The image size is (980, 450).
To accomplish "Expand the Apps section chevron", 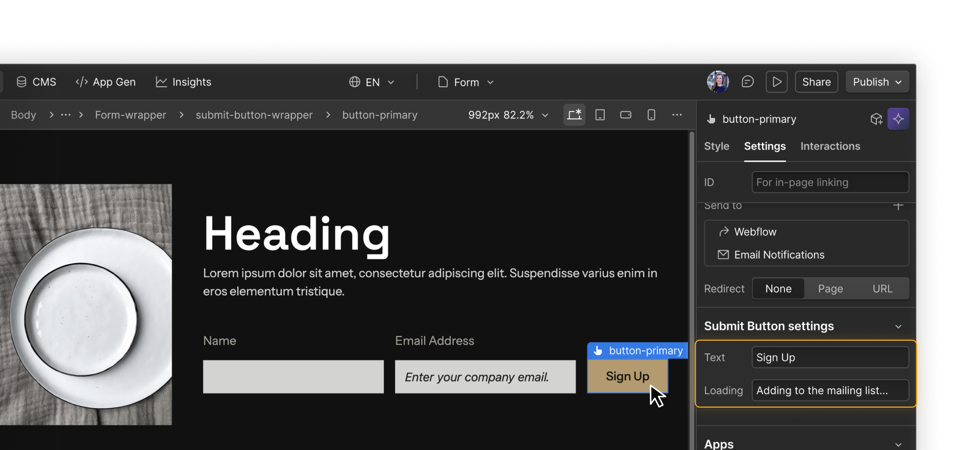I will click(x=898, y=444).
